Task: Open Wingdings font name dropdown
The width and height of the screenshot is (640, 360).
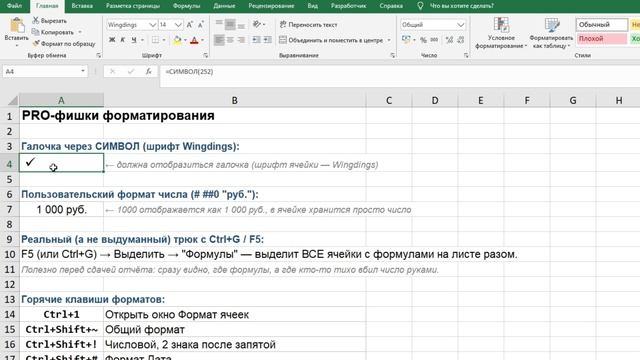Action: 152,25
